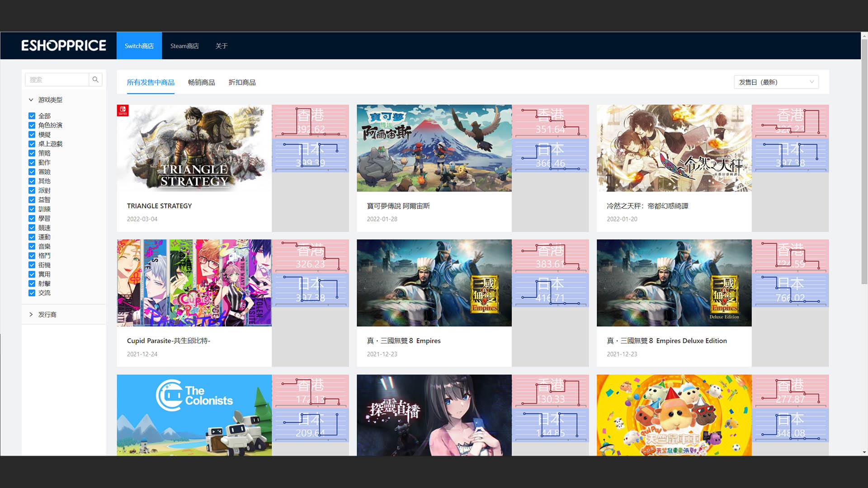This screenshot has height=488, width=868.
Task: Click the scrollbar down arrow
Action: click(864, 452)
